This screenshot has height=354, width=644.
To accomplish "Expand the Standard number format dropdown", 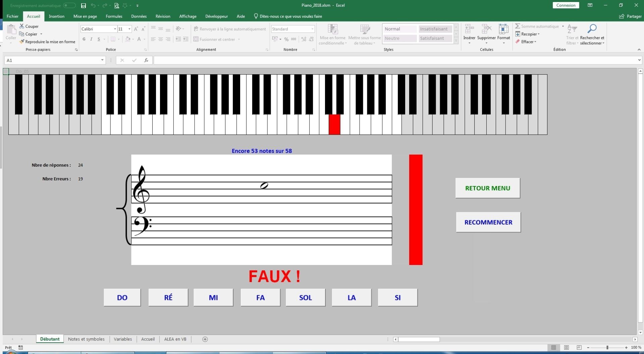I will click(x=312, y=29).
